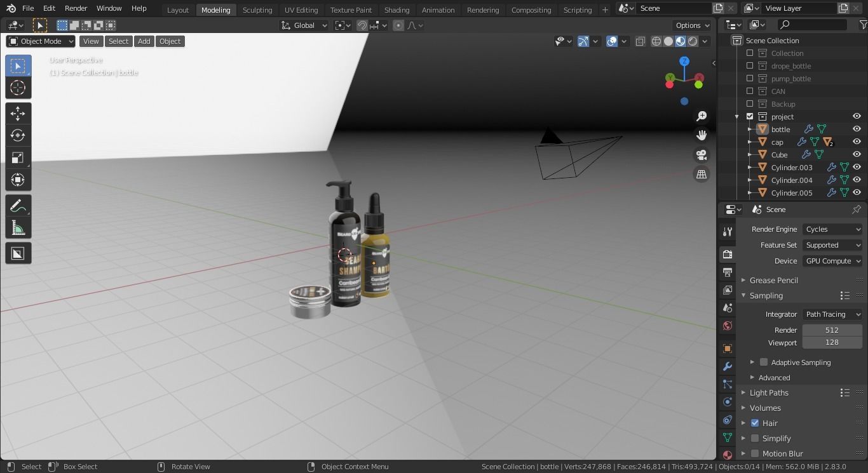Adjust the Render samples field 512

pyautogui.click(x=832, y=330)
